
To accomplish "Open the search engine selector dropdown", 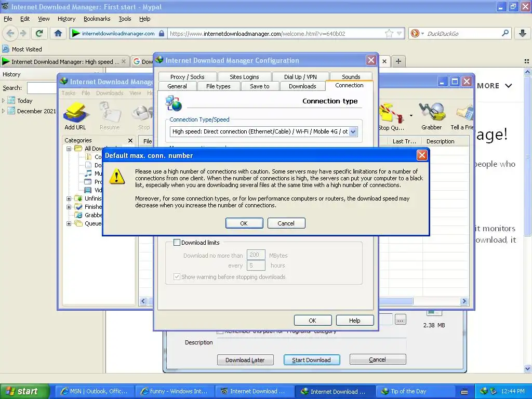I will [x=417, y=33].
